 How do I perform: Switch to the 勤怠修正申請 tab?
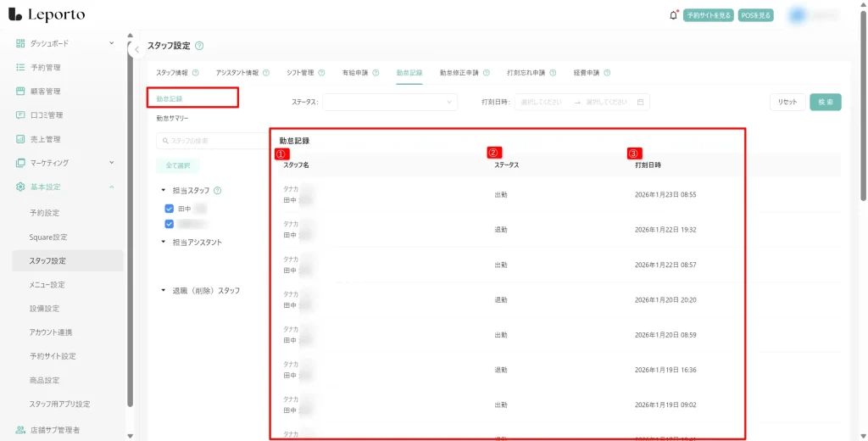(x=459, y=73)
